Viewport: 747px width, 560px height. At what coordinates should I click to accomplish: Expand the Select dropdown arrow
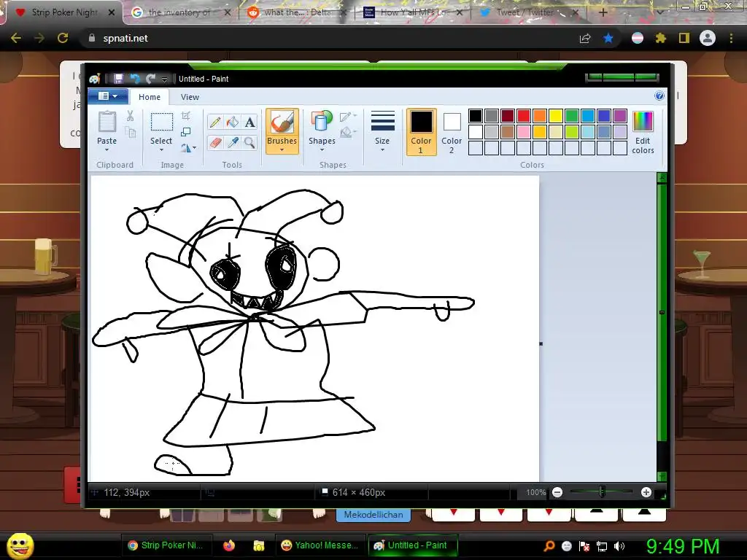[161, 149]
